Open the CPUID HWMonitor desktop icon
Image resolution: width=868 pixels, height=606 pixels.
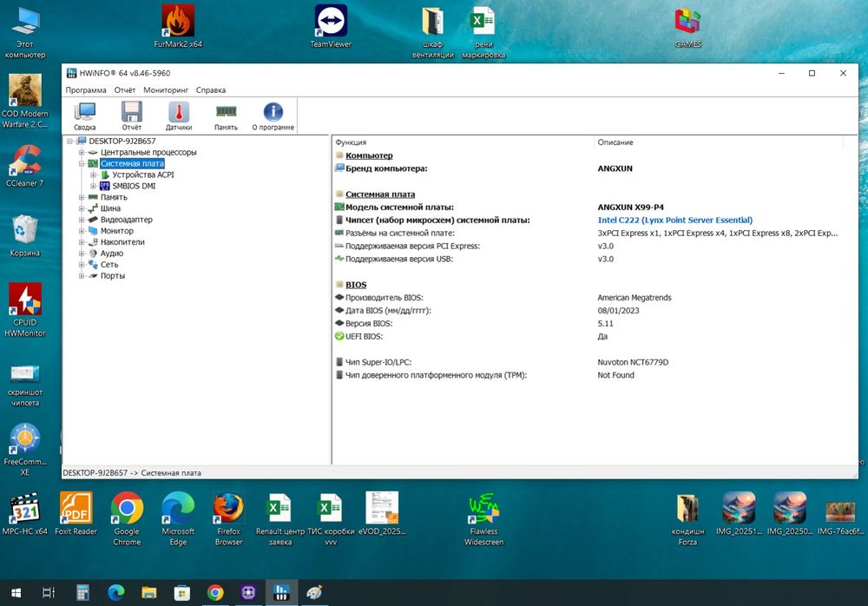click(x=25, y=310)
